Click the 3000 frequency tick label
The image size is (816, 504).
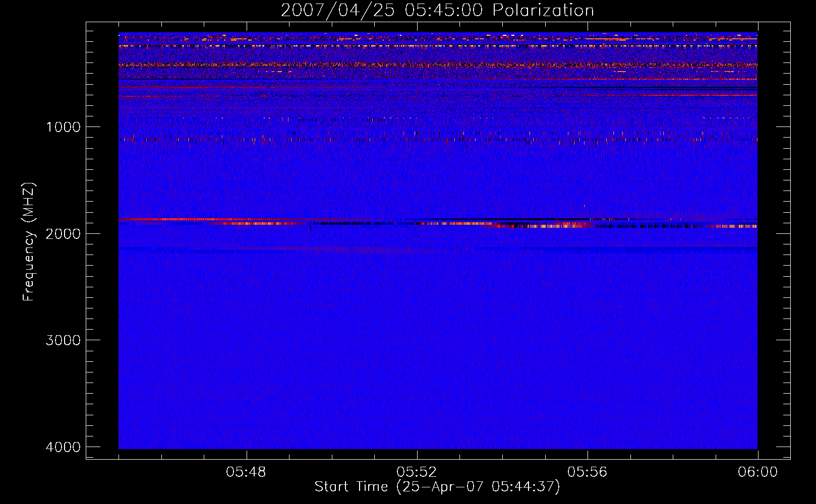point(63,340)
